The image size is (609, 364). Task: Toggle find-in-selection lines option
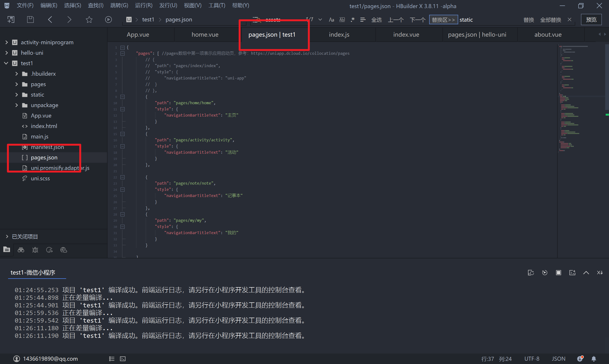click(x=363, y=20)
